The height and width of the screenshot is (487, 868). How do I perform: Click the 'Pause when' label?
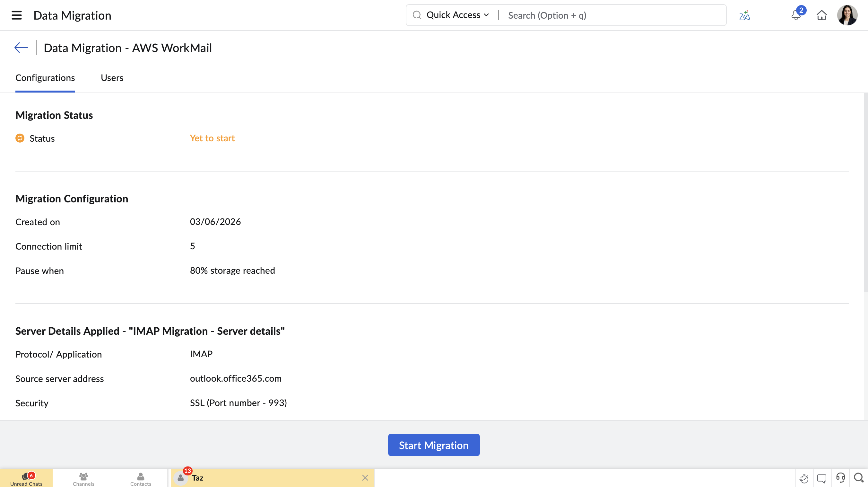click(40, 271)
